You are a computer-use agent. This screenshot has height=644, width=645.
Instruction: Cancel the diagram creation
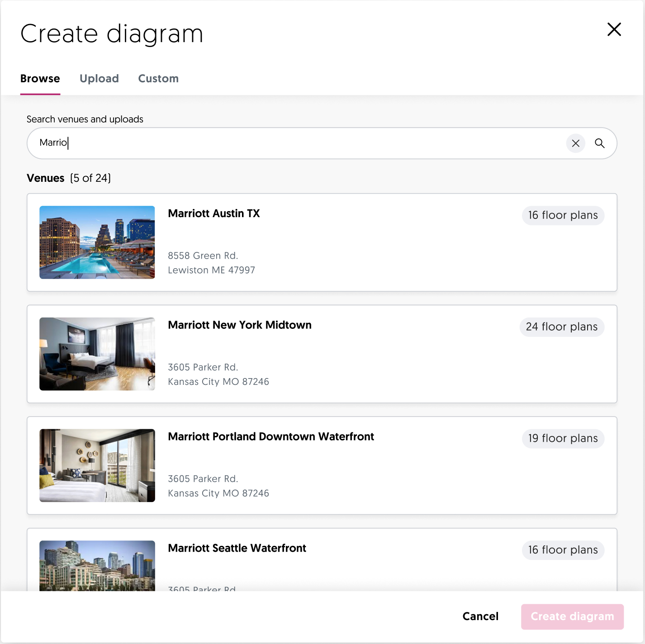point(480,616)
